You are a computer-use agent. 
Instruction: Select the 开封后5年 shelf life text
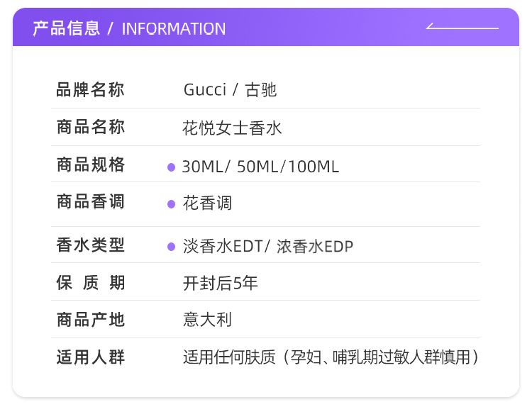tap(221, 284)
